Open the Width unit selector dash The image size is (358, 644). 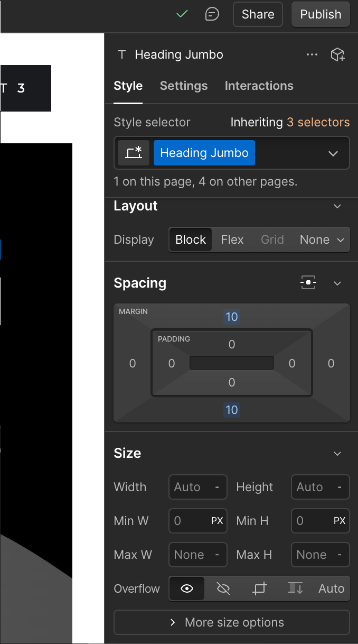[x=217, y=487]
